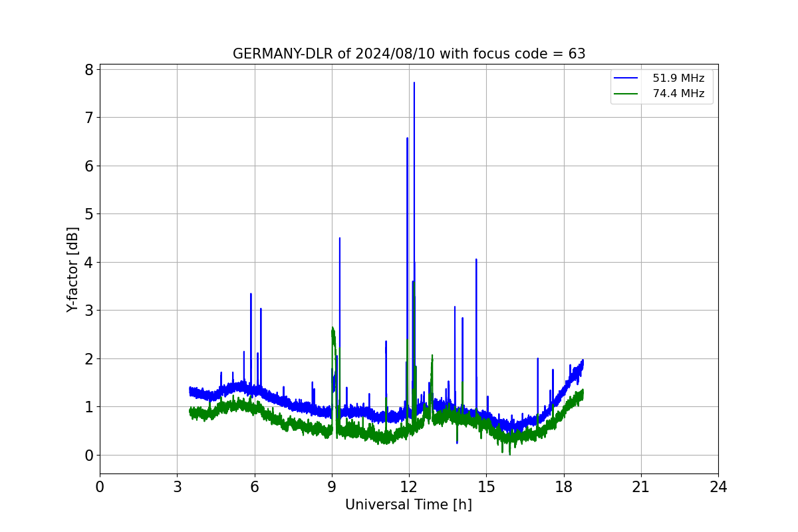Click x-axis tick label 18

(564, 487)
